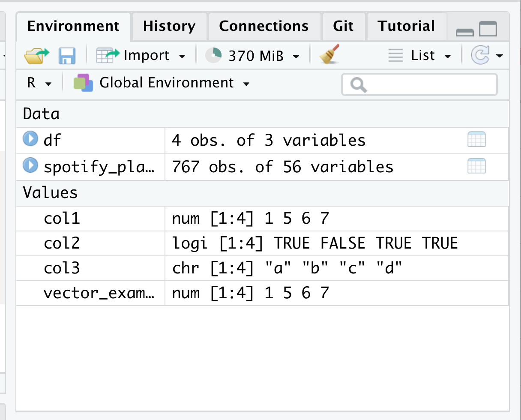Expand the df data frame row
The height and width of the screenshot is (420, 521).
pos(30,139)
